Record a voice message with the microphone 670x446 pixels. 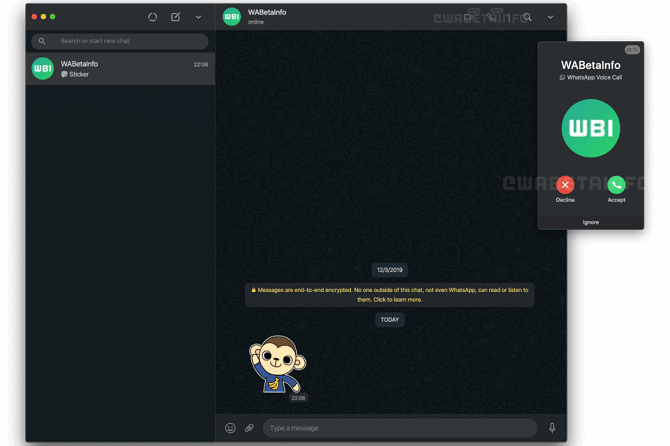tap(552, 428)
